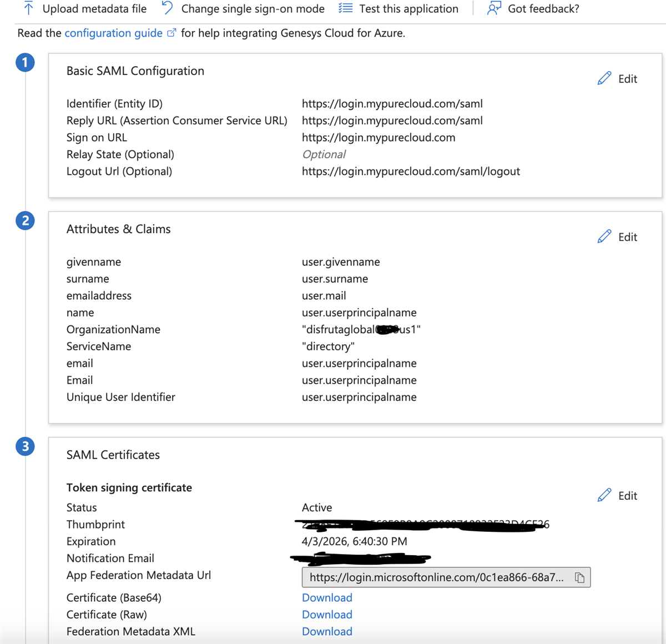Click step 3 numbered circle
666x644 pixels.
tap(25, 446)
